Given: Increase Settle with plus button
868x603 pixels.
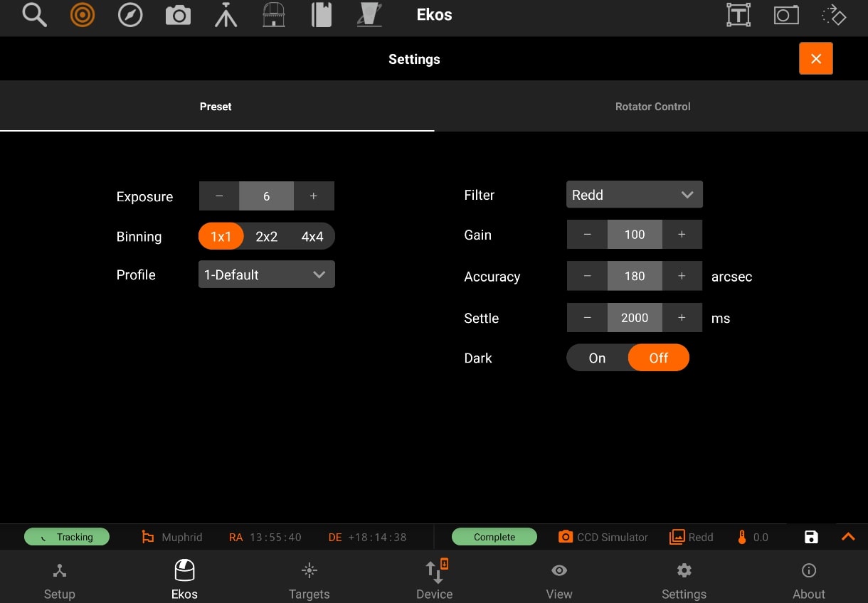Looking at the screenshot, I should [x=682, y=318].
